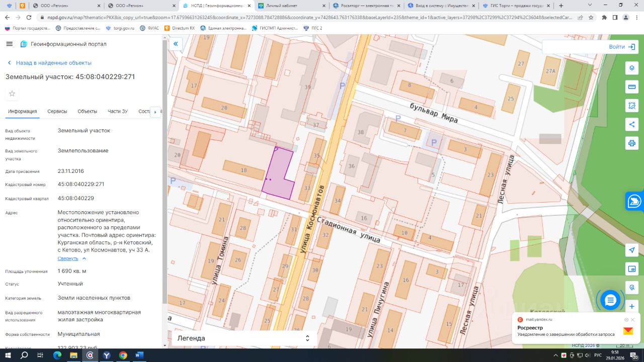Screen dimensions: 644x362
Task: Click the left panel vertical scrollbar
Action: click(x=165, y=171)
